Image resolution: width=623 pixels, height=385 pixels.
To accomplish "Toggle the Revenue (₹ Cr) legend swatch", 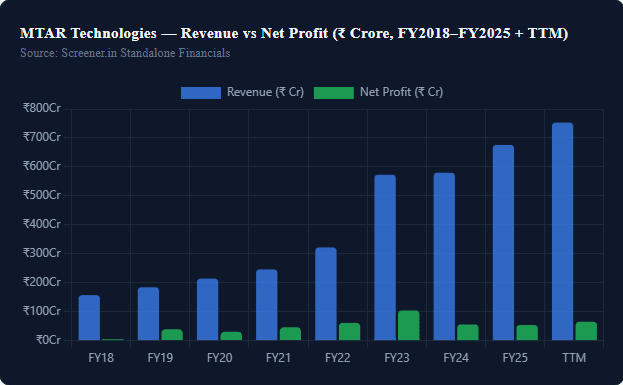I will (x=201, y=93).
